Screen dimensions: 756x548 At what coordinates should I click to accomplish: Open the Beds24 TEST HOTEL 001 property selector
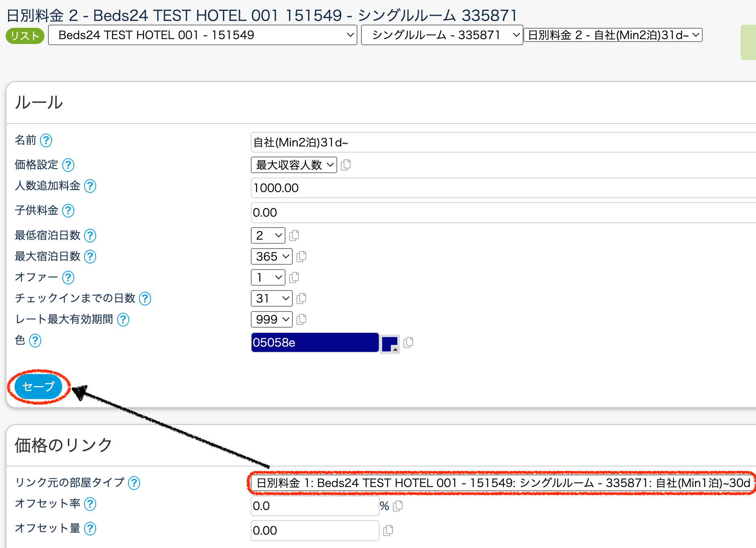202,35
